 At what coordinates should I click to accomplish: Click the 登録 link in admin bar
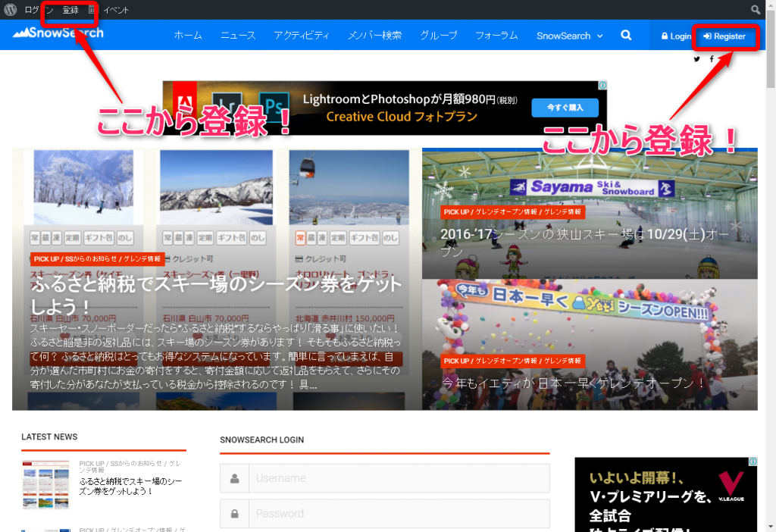pyautogui.click(x=70, y=10)
